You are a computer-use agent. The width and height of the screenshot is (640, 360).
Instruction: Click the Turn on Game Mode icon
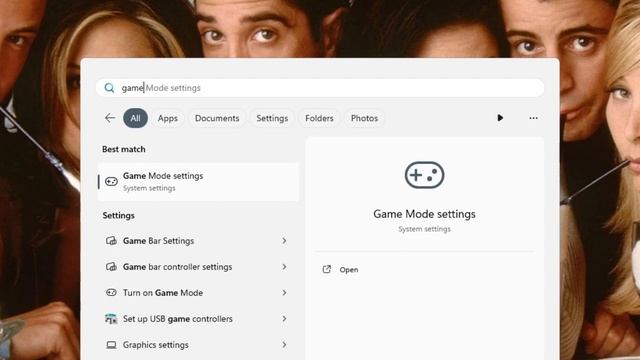111,292
